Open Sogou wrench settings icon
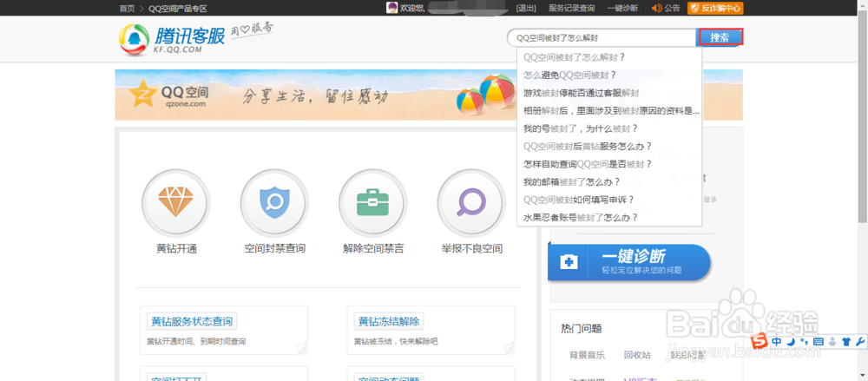Viewport: 868px width, 381px height. (x=859, y=341)
